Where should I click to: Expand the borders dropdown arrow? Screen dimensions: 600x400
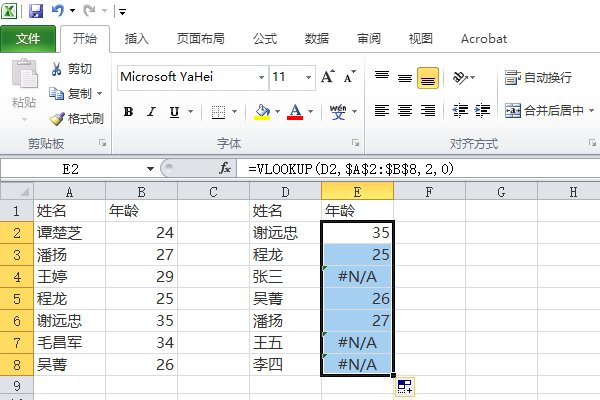[235, 112]
